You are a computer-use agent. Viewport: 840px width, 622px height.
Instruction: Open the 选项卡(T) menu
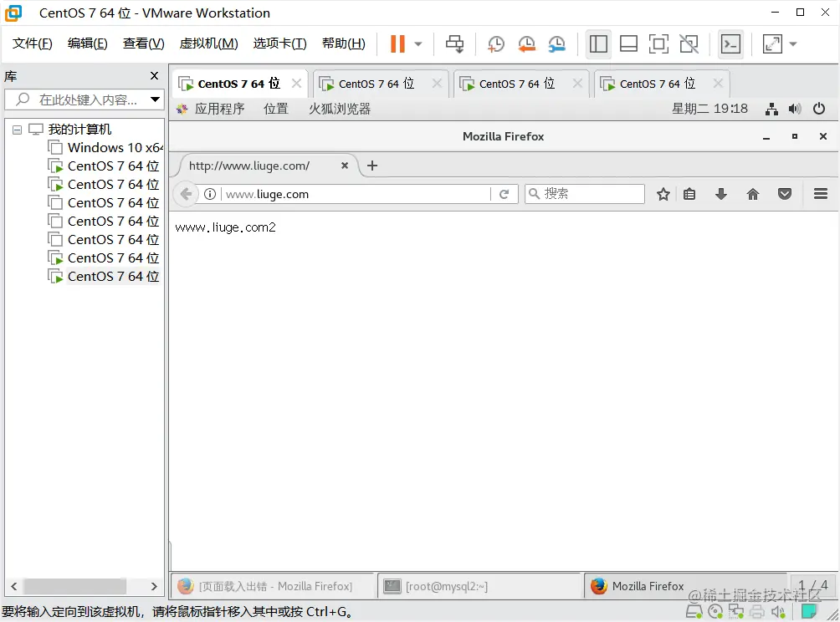point(279,43)
